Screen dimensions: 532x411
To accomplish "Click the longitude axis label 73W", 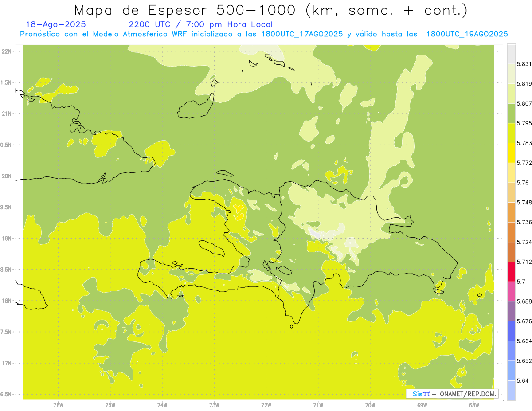I will point(214,405).
